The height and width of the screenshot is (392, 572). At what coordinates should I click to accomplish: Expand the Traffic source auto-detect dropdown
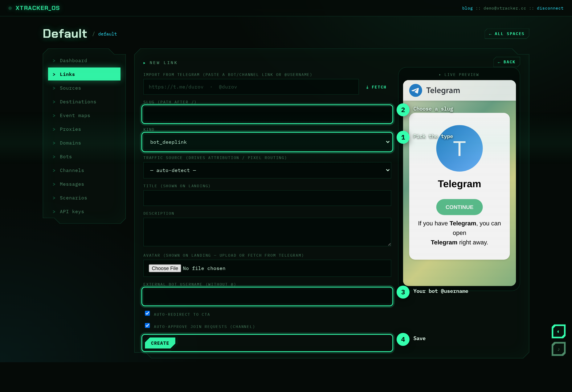[x=267, y=170]
